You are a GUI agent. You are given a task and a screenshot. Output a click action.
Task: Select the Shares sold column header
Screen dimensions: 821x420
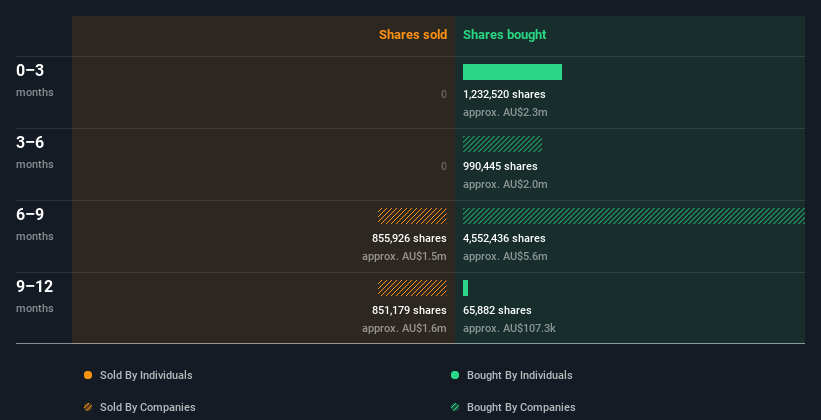pyautogui.click(x=412, y=35)
